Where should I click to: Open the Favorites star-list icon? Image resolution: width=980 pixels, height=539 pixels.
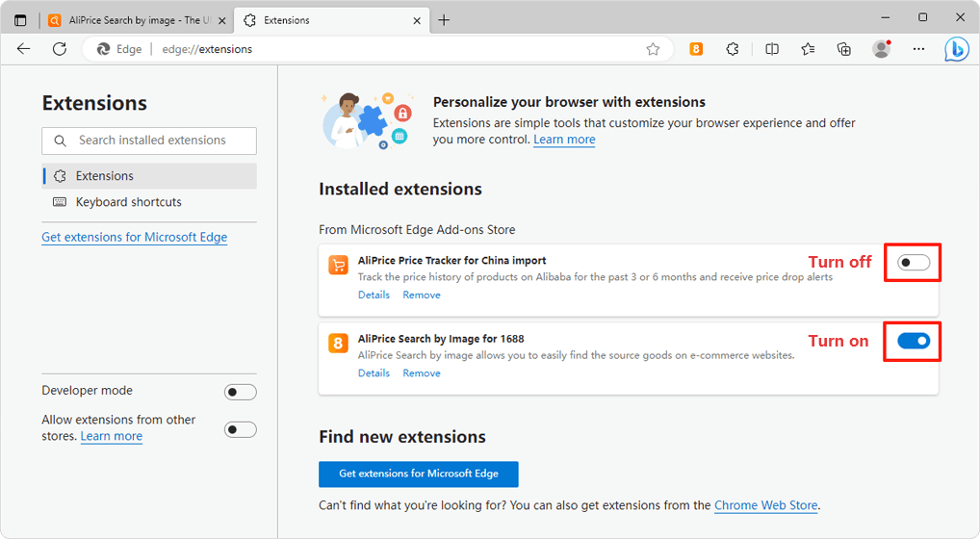[x=808, y=49]
